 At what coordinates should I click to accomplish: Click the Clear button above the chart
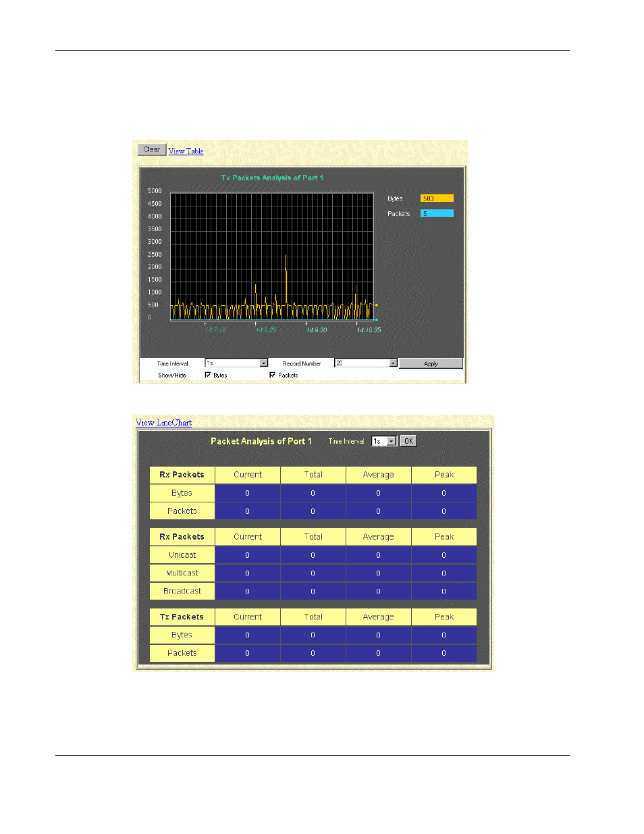(x=152, y=149)
